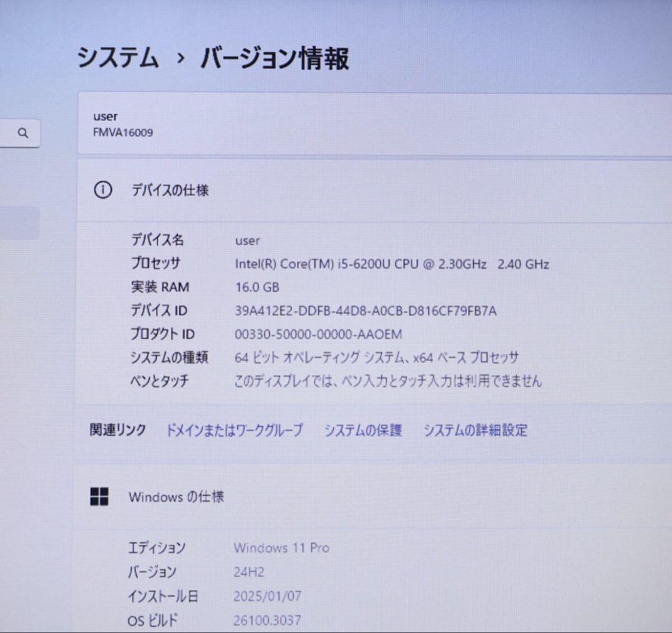Click the OS ビルド label
This screenshot has width=672, height=633.
coord(152,620)
